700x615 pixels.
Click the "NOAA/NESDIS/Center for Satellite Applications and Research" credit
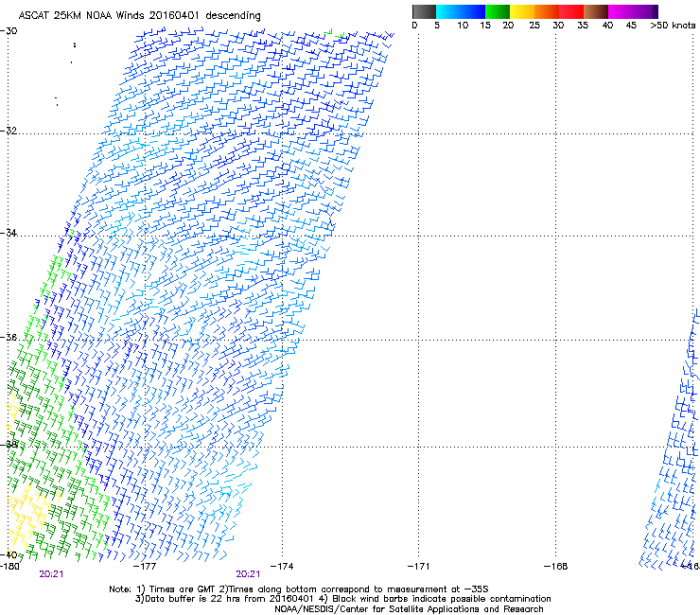tap(409, 609)
